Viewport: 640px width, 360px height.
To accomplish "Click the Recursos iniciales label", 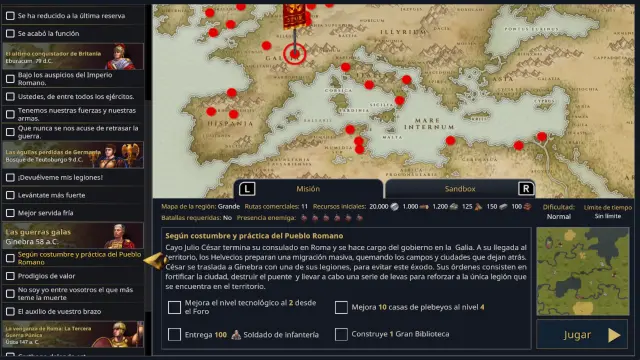I will pos(339,207).
